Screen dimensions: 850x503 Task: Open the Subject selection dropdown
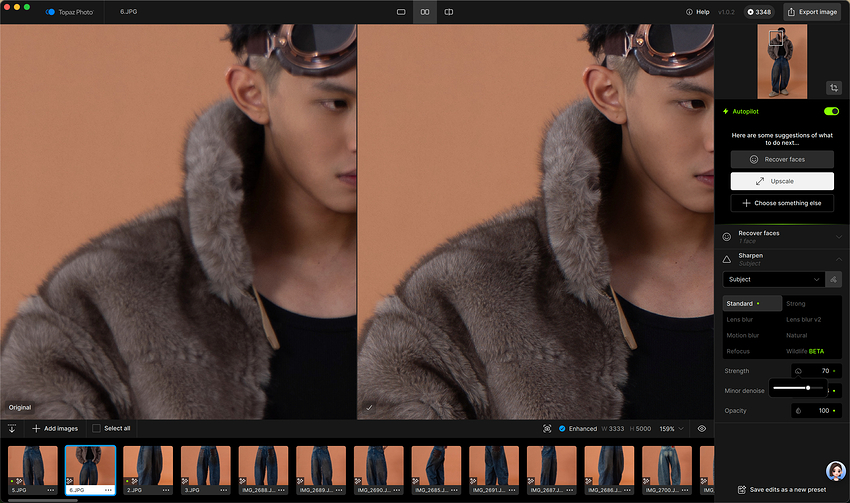[773, 279]
